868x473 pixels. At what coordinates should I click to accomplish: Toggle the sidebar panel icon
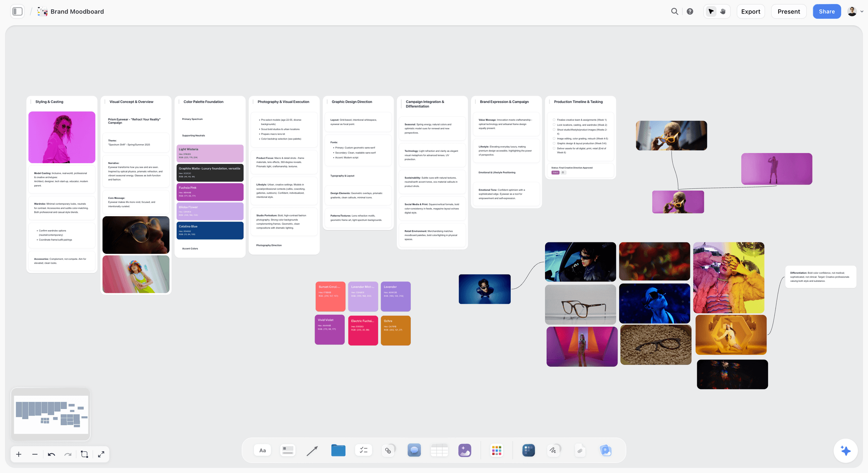point(17,11)
